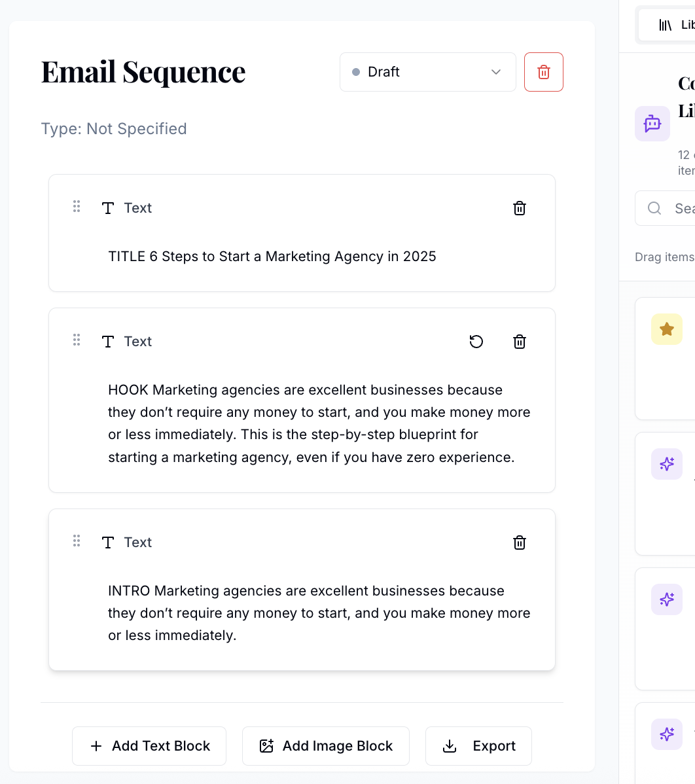The width and height of the screenshot is (695, 784).
Task: Expand status options via the chevron arrow
Action: 496,72
